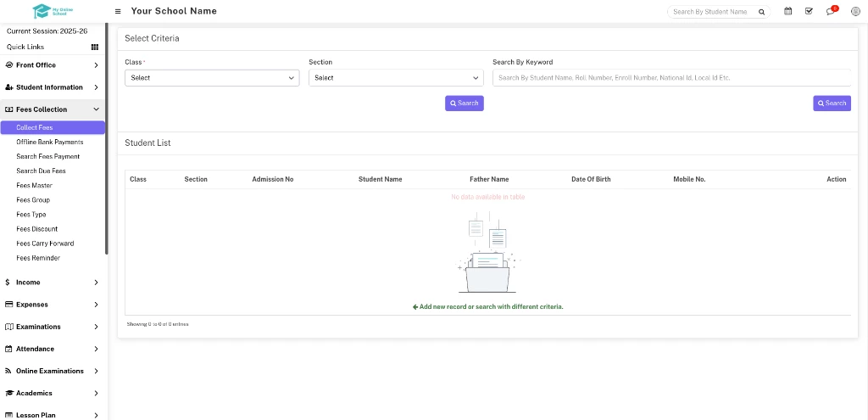The width and height of the screenshot is (868, 420).
Task: Expand the Examinations chevron
Action: point(97,327)
